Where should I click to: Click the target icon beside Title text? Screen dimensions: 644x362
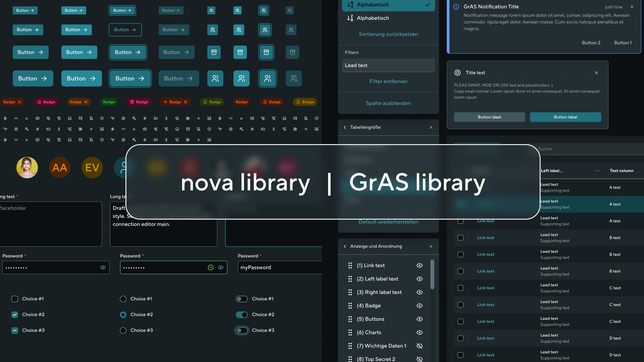458,73
